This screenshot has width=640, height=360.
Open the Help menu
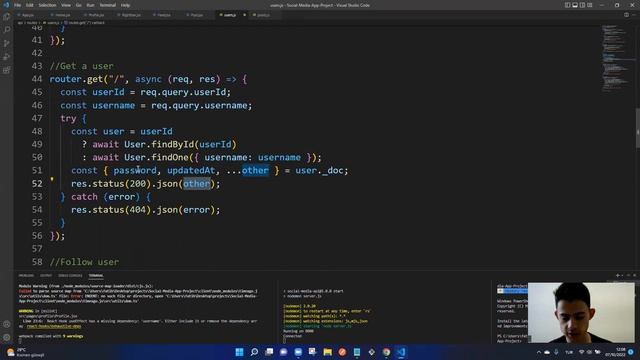pyautogui.click(x=125, y=5)
